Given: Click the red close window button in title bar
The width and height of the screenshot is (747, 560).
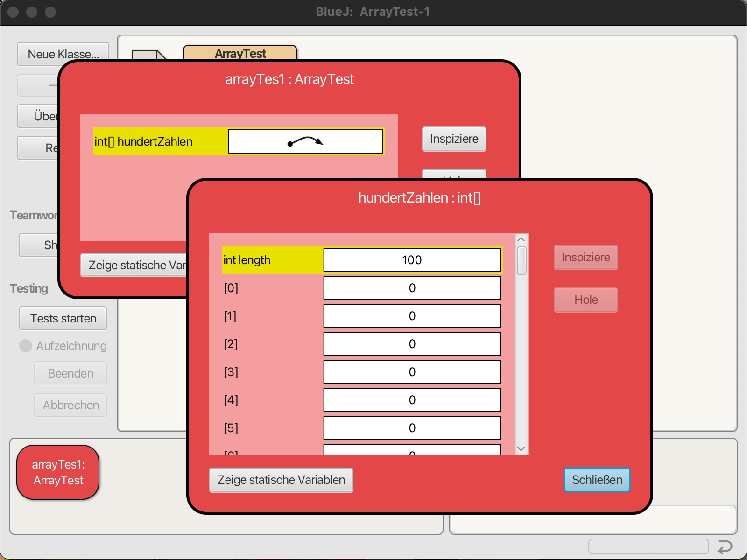Looking at the screenshot, I should coord(13,12).
